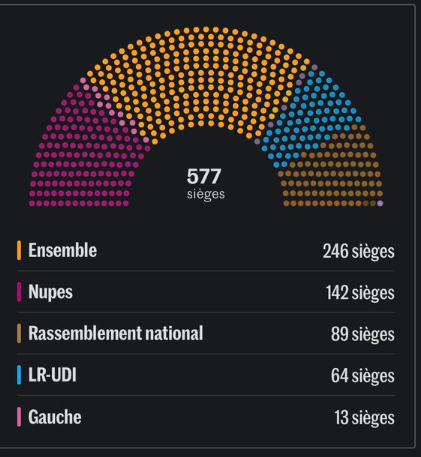421x457 pixels.
Task: Click the pink Gauche legend color bar
Action: [19, 417]
